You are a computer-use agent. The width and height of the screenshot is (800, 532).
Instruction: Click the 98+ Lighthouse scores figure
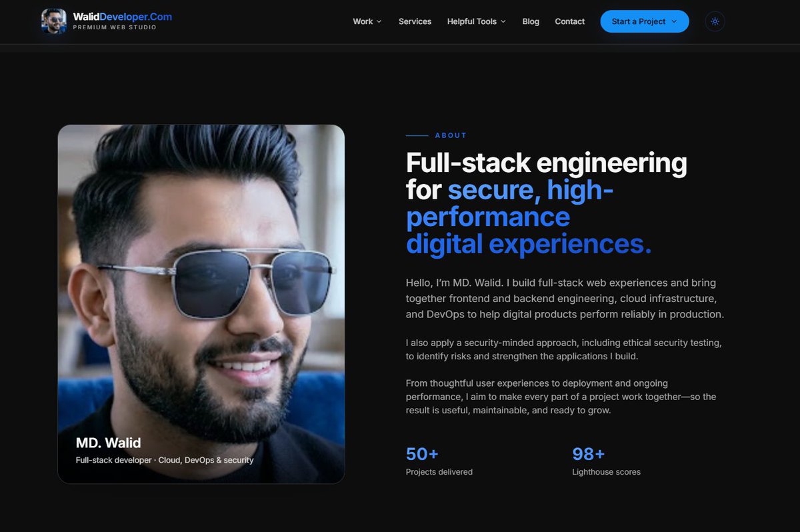(x=588, y=454)
